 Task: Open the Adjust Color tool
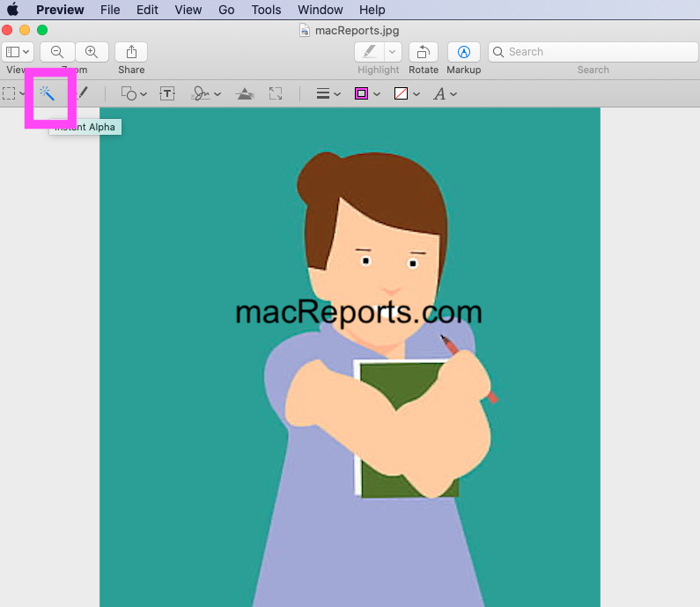pyautogui.click(x=245, y=93)
